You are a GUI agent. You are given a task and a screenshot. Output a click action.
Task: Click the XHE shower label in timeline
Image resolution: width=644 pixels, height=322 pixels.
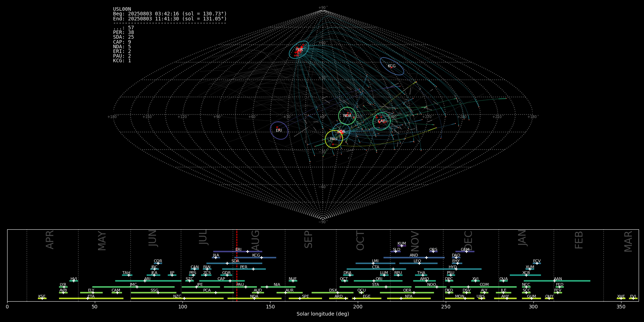621,297
